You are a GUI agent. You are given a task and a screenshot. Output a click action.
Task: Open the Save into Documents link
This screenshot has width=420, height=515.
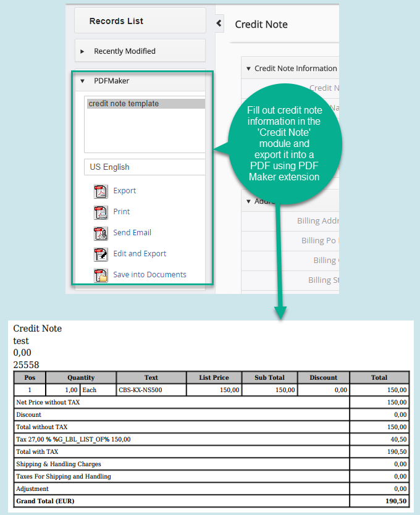[x=149, y=275]
